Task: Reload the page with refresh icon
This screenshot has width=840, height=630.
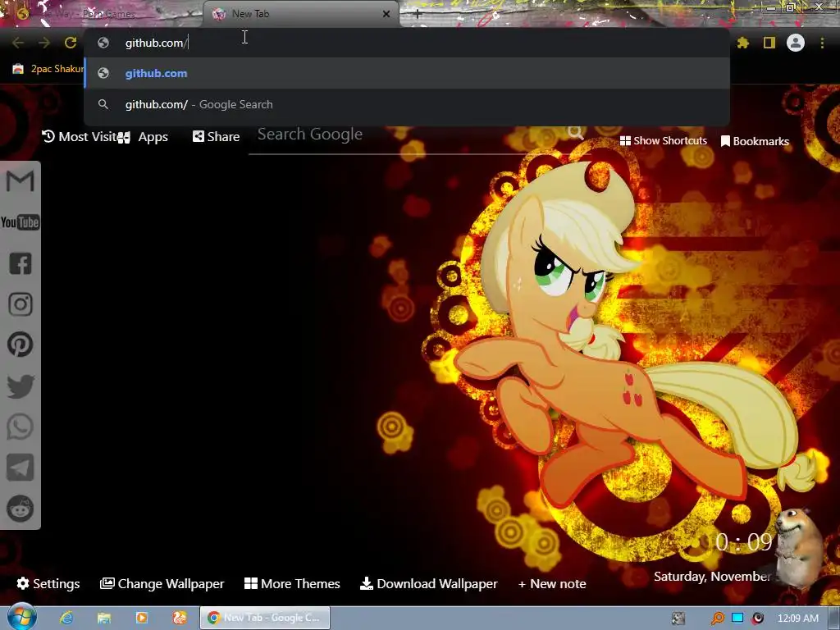Action: click(x=71, y=43)
